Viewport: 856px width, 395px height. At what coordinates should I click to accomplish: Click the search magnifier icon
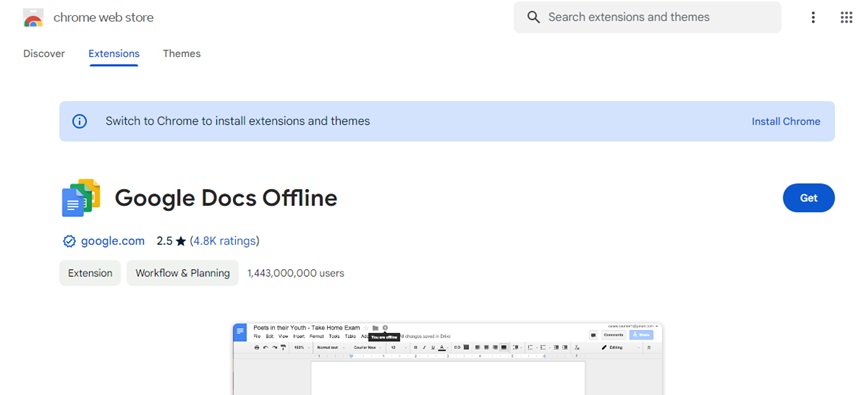coord(533,17)
